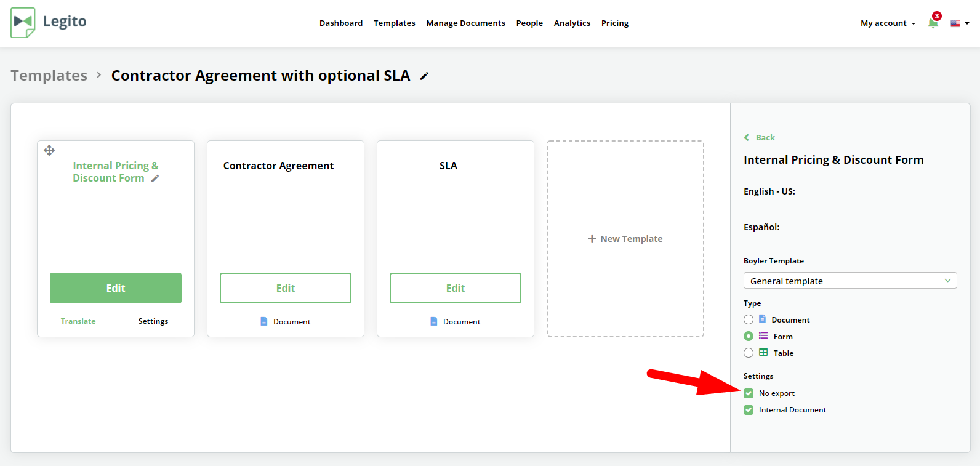
Task: Click the Contractor Agreement document icon
Action: (264, 321)
